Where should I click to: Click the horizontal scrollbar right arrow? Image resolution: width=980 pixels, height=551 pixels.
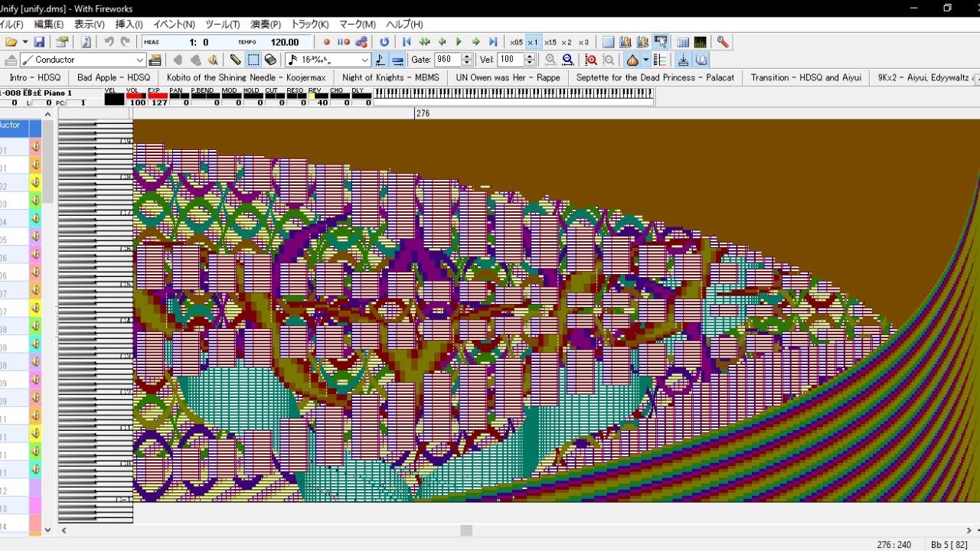coord(969,530)
